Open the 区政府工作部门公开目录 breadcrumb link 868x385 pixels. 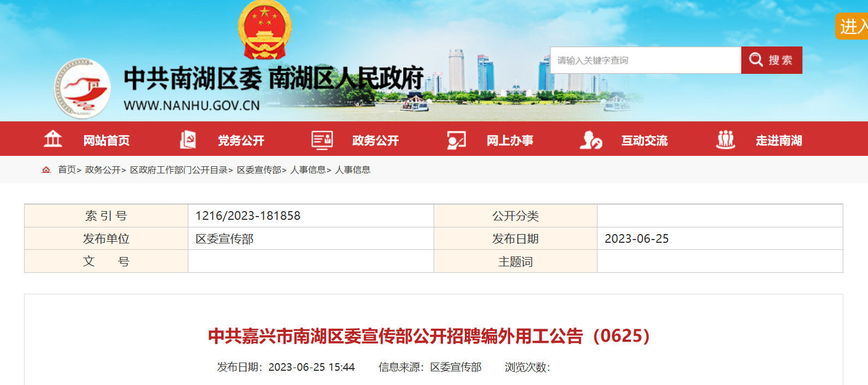[179, 170]
